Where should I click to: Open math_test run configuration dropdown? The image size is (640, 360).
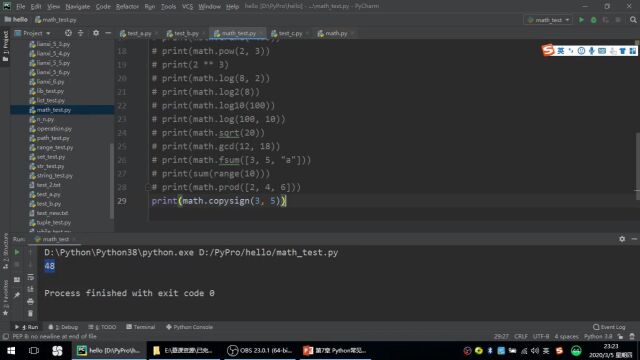tap(549, 20)
